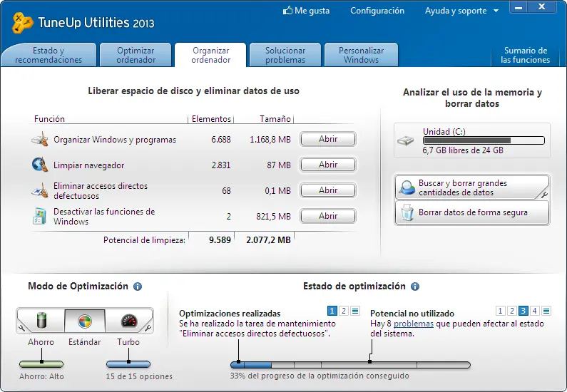Click the wrench icon right of the Turbo gauge
567x392 pixels.
148,328
